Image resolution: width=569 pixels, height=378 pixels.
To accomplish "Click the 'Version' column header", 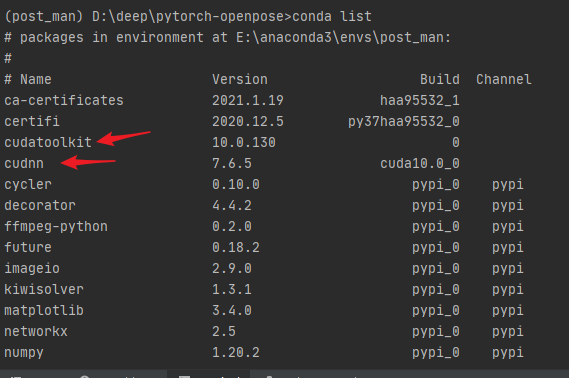I will tap(240, 79).
